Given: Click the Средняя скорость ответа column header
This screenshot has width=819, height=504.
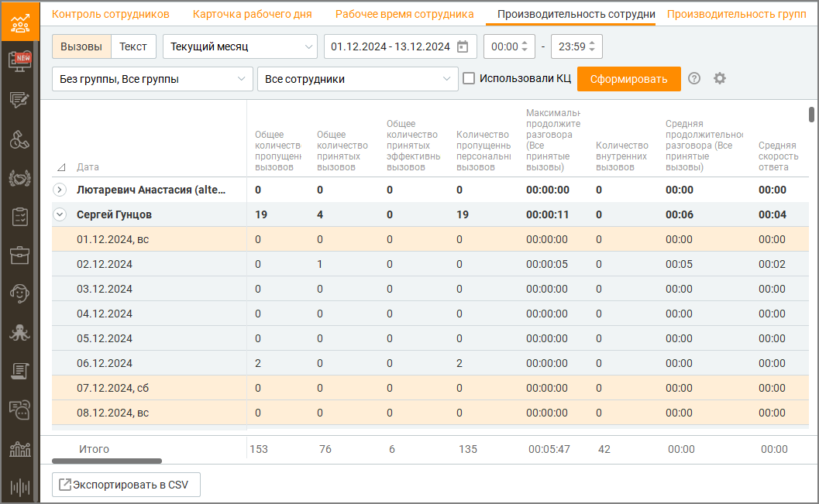Looking at the screenshot, I should coord(778,156).
